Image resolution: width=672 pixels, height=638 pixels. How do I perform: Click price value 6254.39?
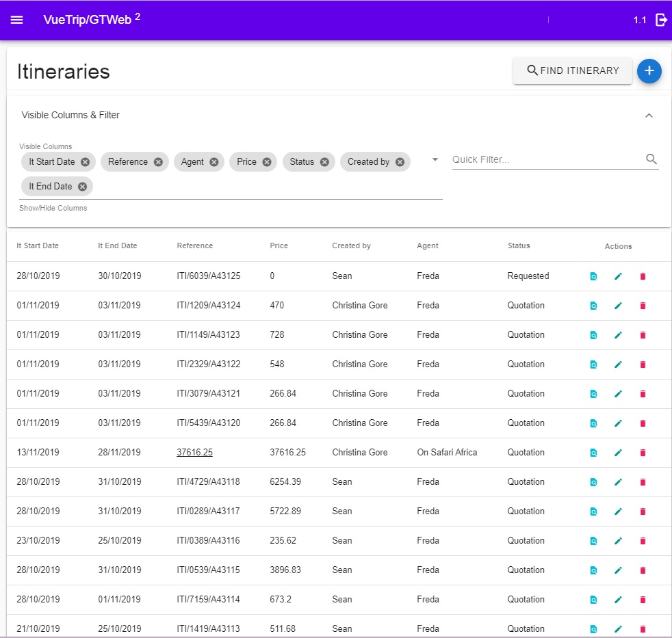[285, 481]
